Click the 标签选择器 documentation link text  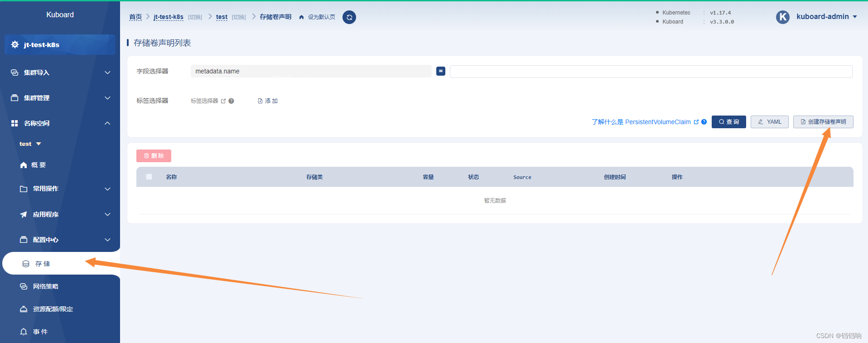point(204,101)
